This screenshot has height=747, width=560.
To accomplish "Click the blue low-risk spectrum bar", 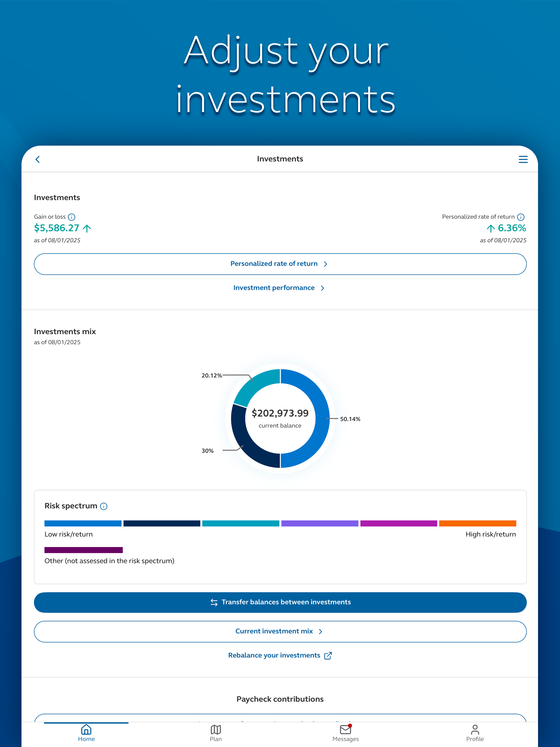I will pyautogui.click(x=83, y=523).
